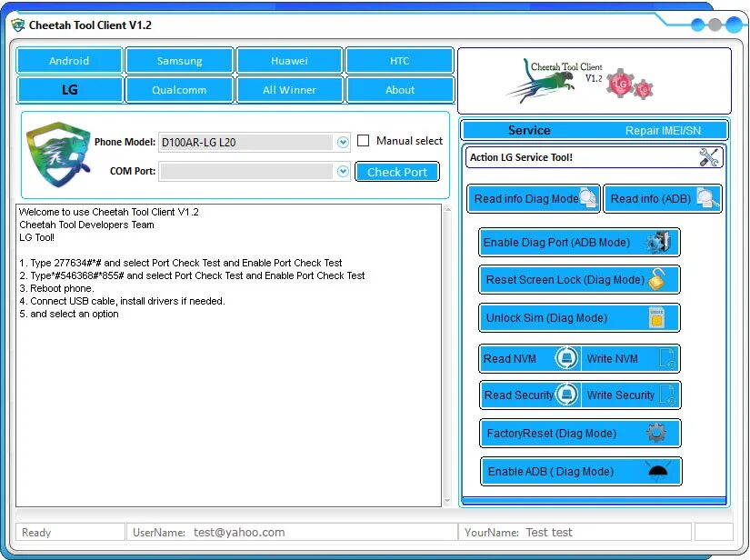This screenshot has height=560, width=750.
Task: Click log scrollbar up arrow
Action: [447, 209]
